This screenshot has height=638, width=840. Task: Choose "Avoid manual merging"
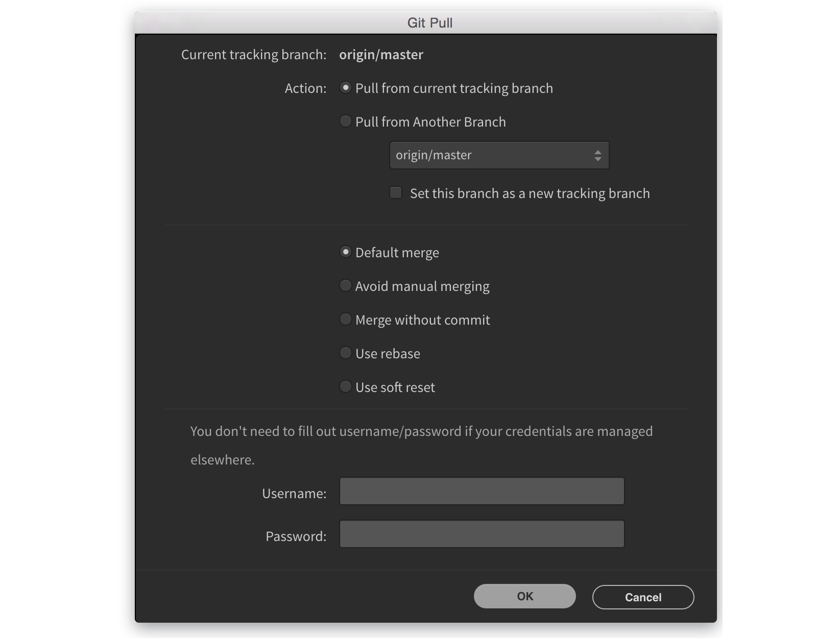pos(346,285)
